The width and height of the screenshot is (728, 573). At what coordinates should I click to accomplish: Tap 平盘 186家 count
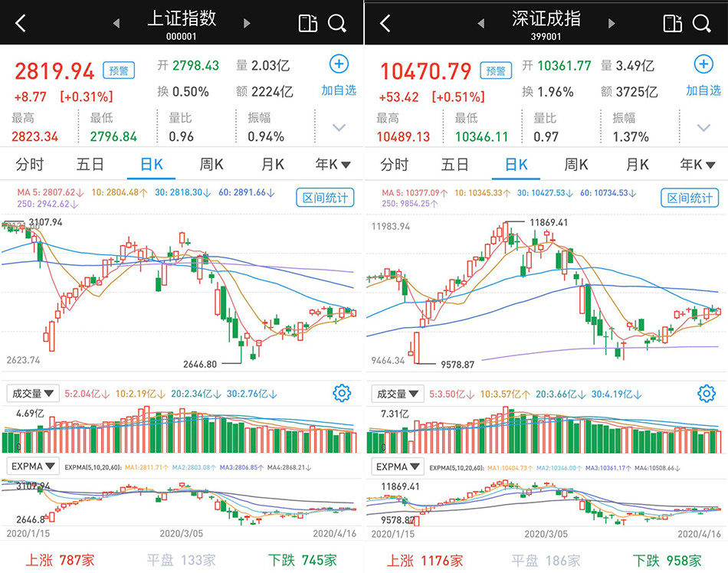pos(546,561)
